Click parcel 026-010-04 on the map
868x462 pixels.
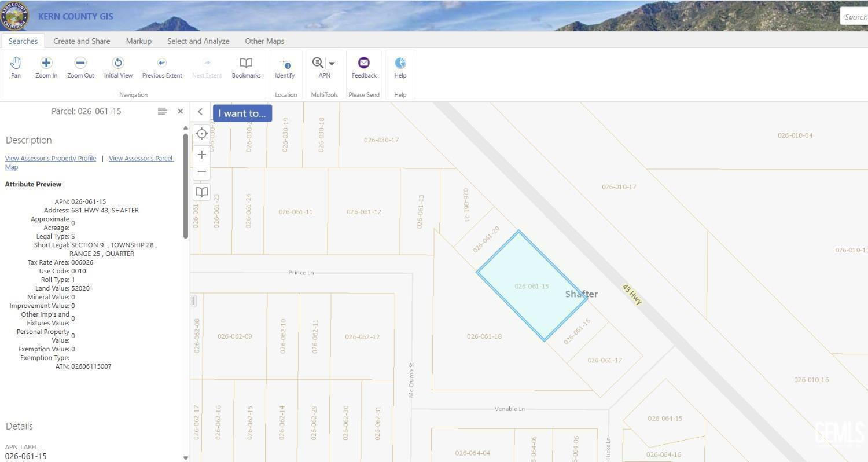795,135
